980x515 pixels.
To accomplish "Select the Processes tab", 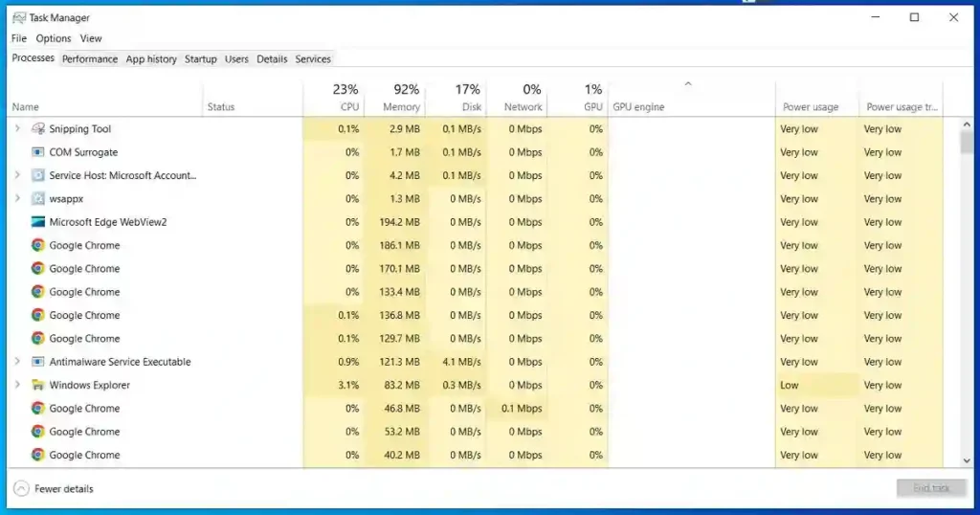I will point(33,58).
